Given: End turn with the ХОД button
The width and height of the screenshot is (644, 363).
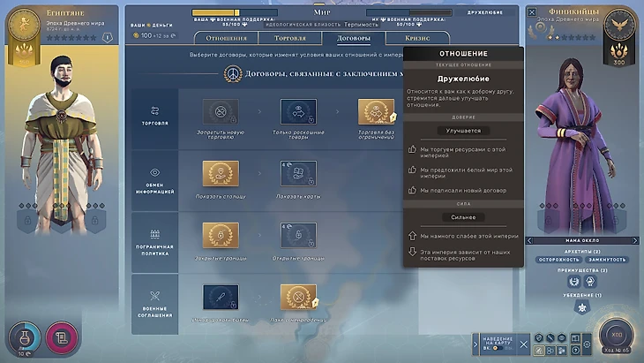Looking at the screenshot, I should pos(617,335).
